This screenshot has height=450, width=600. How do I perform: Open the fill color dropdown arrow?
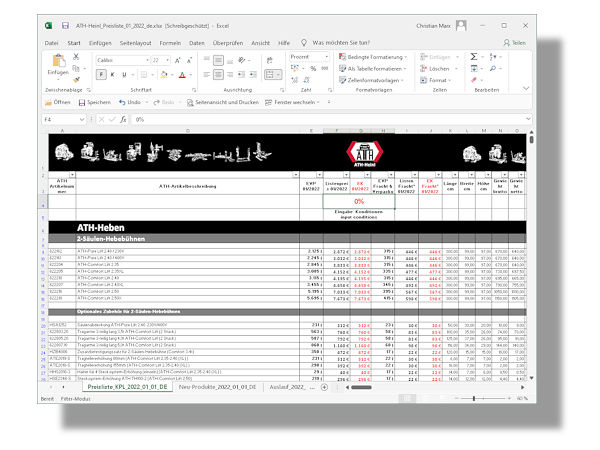(x=172, y=75)
